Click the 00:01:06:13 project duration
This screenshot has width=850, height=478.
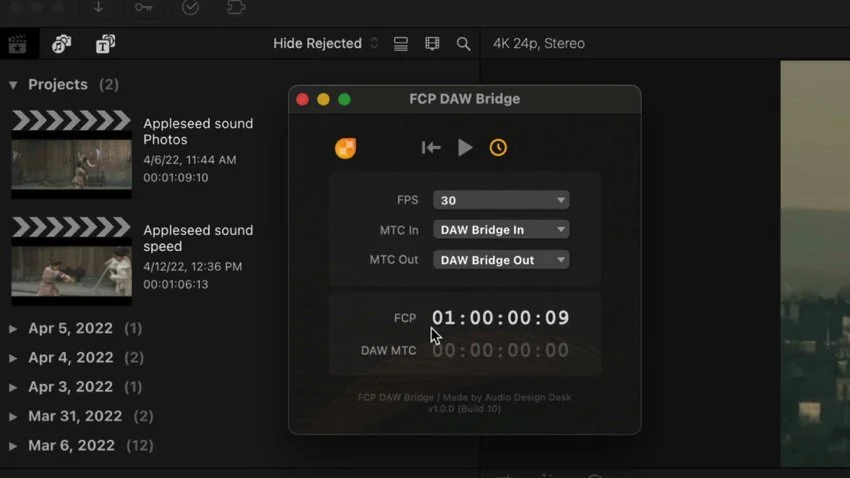[x=176, y=285]
